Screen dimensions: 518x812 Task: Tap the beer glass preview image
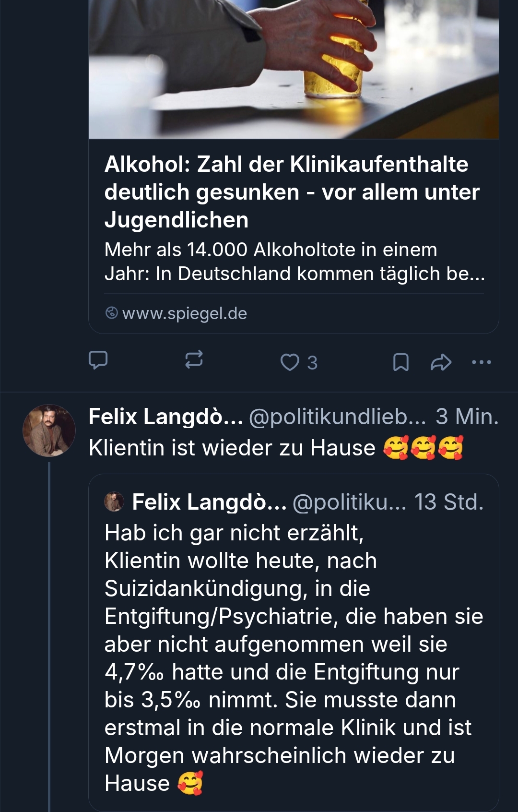[294, 70]
